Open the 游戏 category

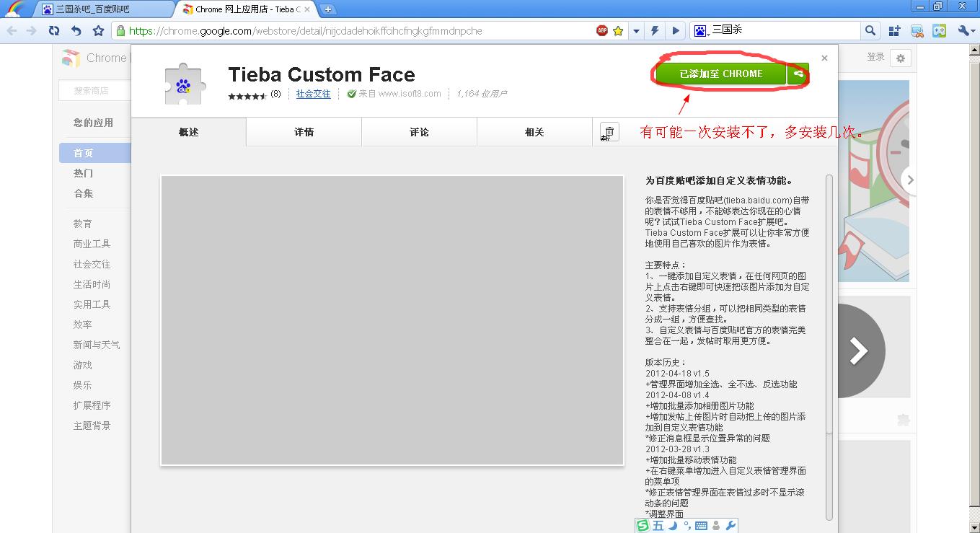[x=83, y=365]
